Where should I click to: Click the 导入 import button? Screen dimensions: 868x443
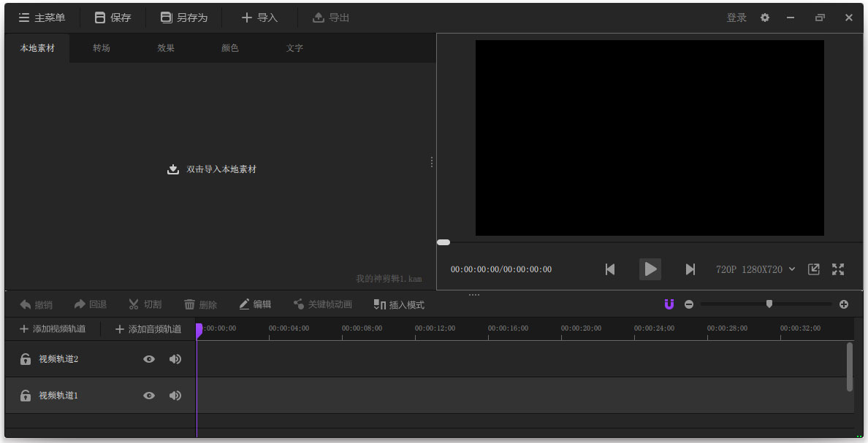(259, 18)
